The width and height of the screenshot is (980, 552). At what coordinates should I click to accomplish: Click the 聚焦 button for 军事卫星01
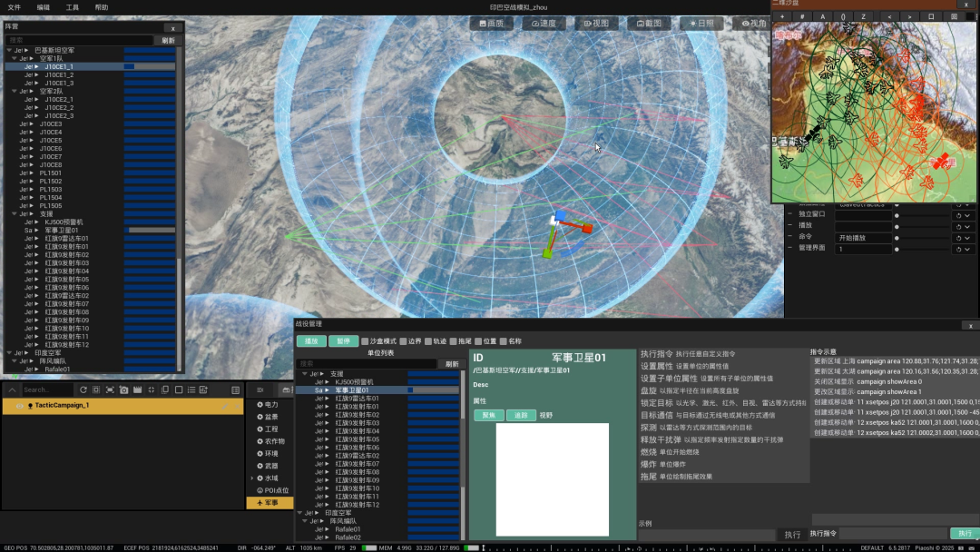pyautogui.click(x=489, y=415)
